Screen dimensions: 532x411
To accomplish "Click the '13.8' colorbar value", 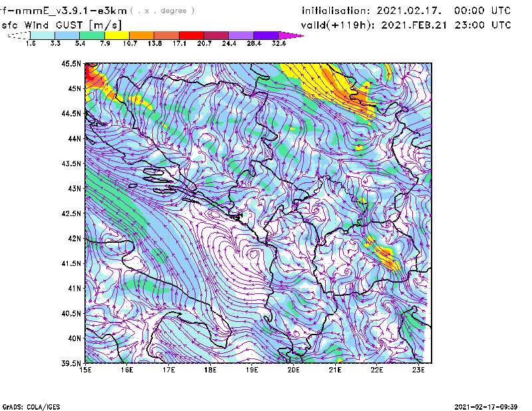I will pyautogui.click(x=155, y=43).
